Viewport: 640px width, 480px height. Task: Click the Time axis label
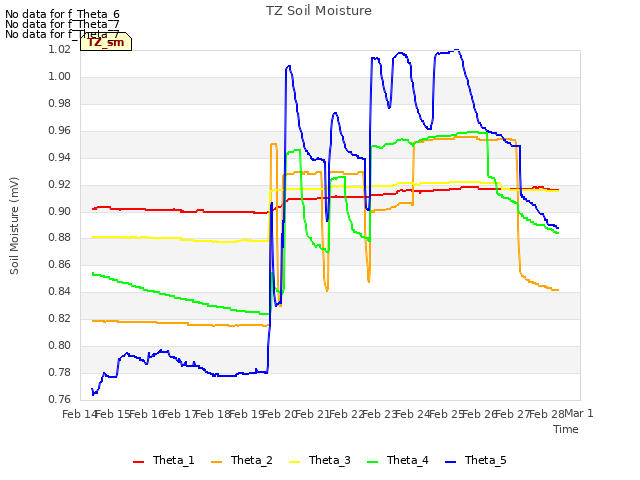point(566,429)
